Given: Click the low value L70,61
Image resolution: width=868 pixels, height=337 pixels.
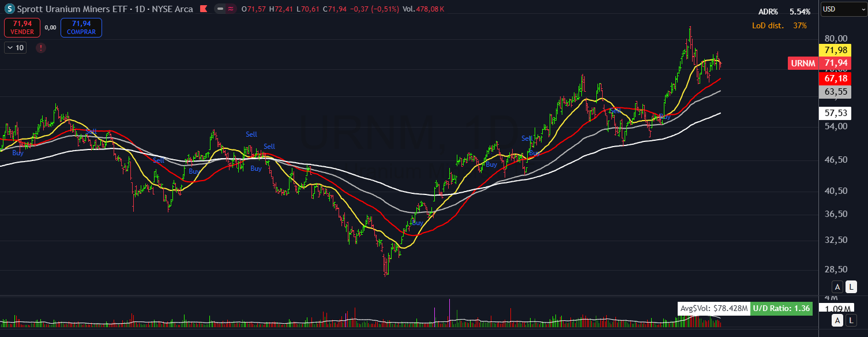Looking at the screenshot, I should pos(309,9).
